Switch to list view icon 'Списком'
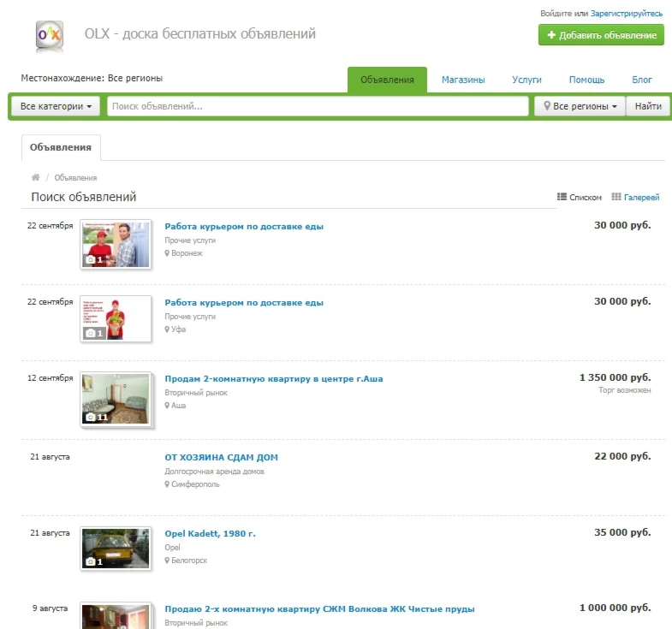The width and height of the screenshot is (672, 629). [x=562, y=197]
